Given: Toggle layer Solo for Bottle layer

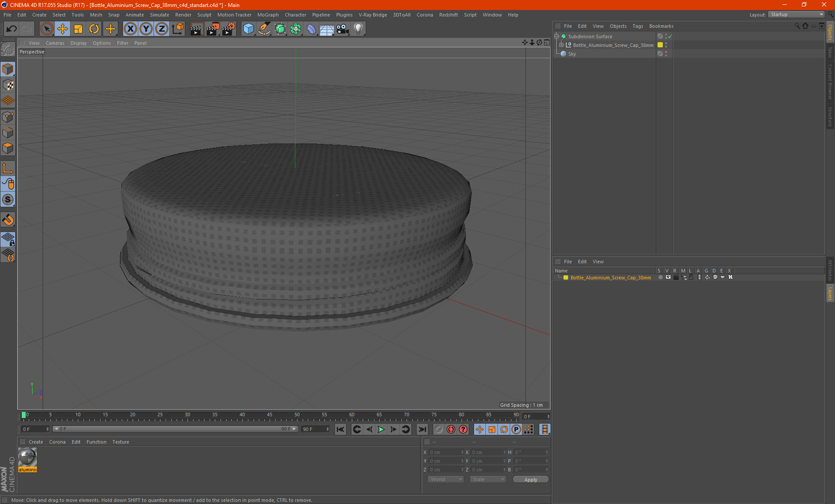Looking at the screenshot, I should point(660,277).
